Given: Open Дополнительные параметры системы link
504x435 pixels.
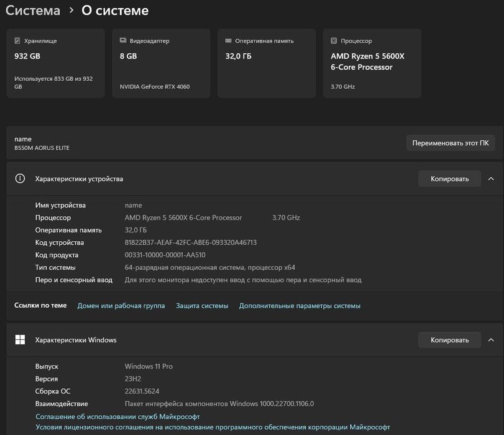Looking at the screenshot, I should 300,306.
